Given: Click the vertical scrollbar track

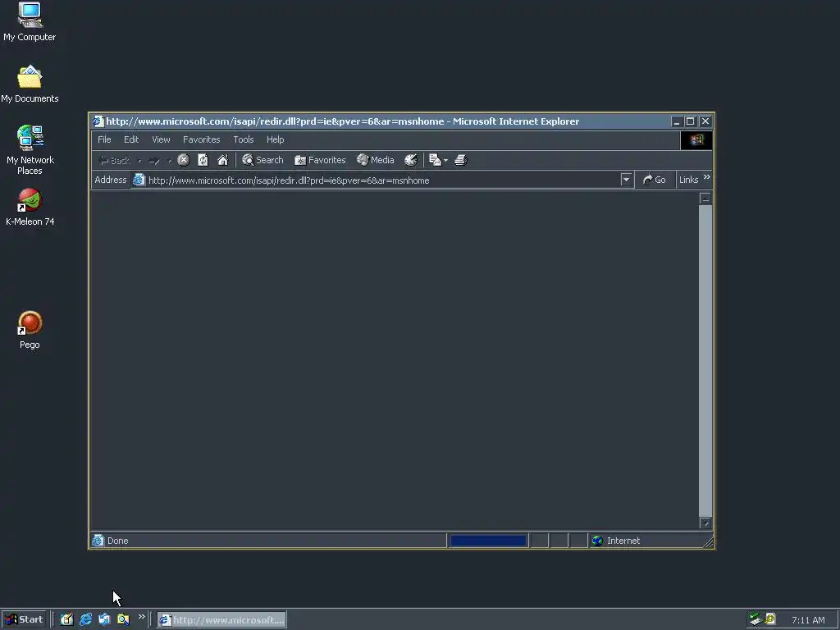Looking at the screenshot, I should [705, 360].
